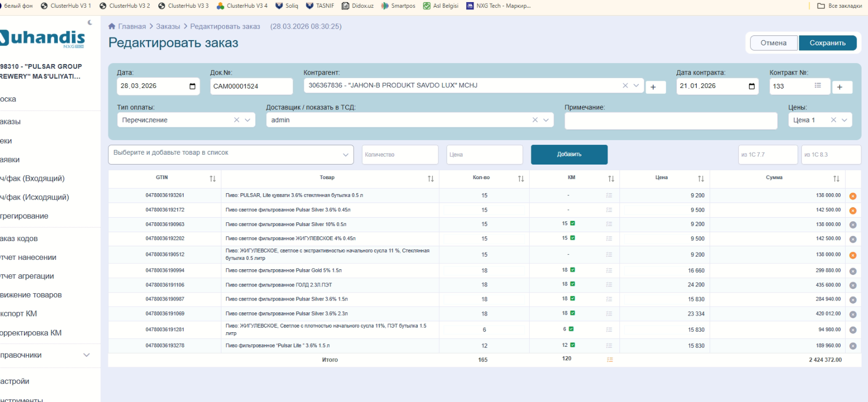Open calendar picker for Дата field

point(192,86)
